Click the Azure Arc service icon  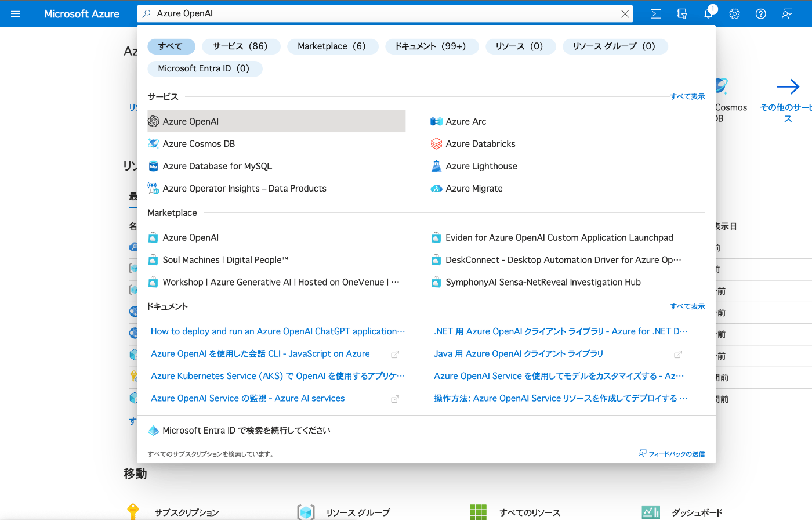pos(437,121)
